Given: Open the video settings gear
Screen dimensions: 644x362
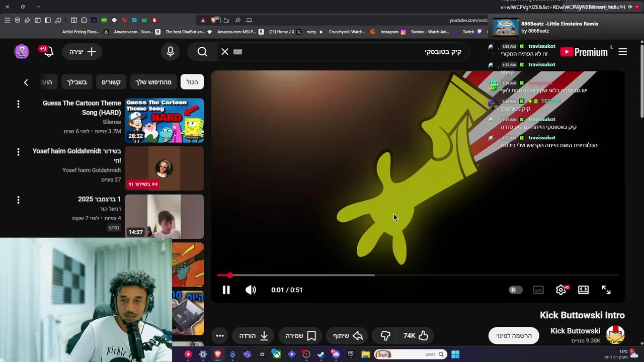Looking at the screenshot, I should tap(561, 290).
